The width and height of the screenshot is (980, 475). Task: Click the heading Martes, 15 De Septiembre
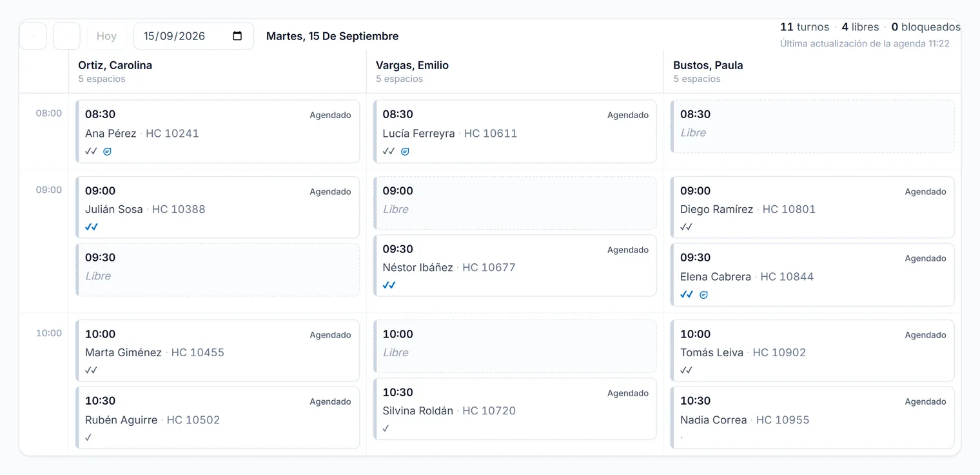pyautogui.click(x=333, y=36)
